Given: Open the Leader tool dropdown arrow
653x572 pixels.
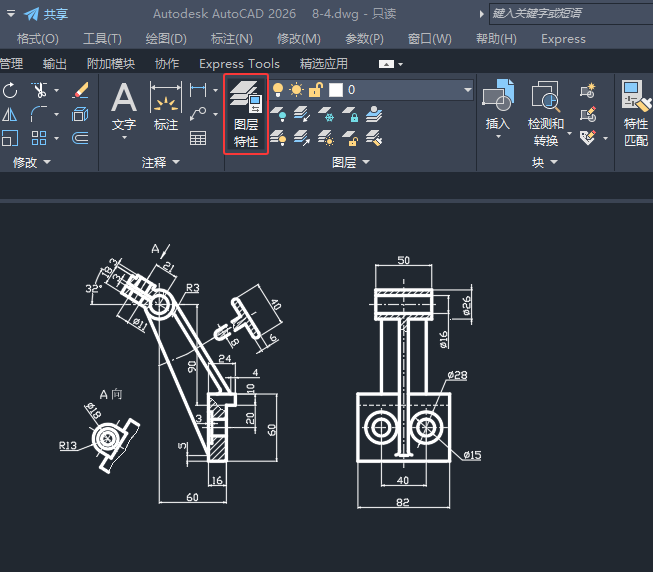Looking at the screenshot, I should click(215, 114).
